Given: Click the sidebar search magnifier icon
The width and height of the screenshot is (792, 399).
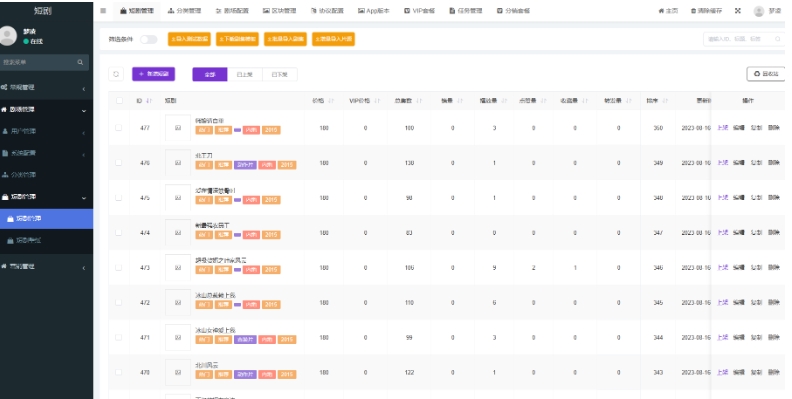Looking at the screenshot, I should click(80, 62).
